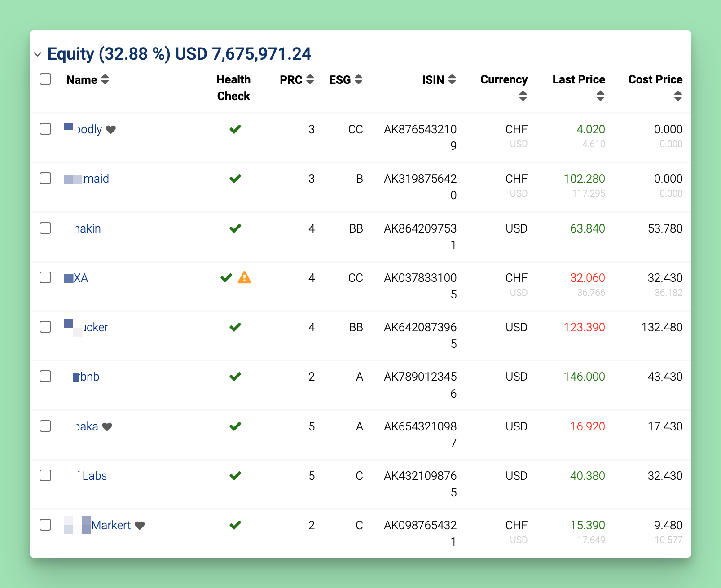Screen dimensions: 721x588
Task: Sort by Last Price using its arrows
Action: (x=600, y=96)
